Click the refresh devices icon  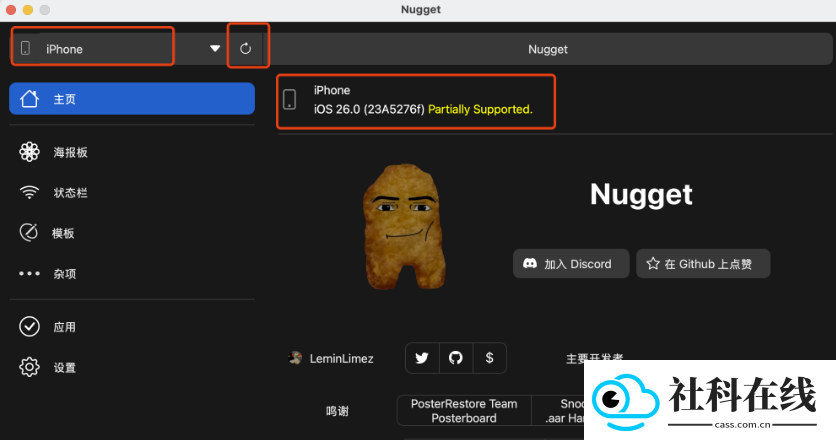pos(245,49)
